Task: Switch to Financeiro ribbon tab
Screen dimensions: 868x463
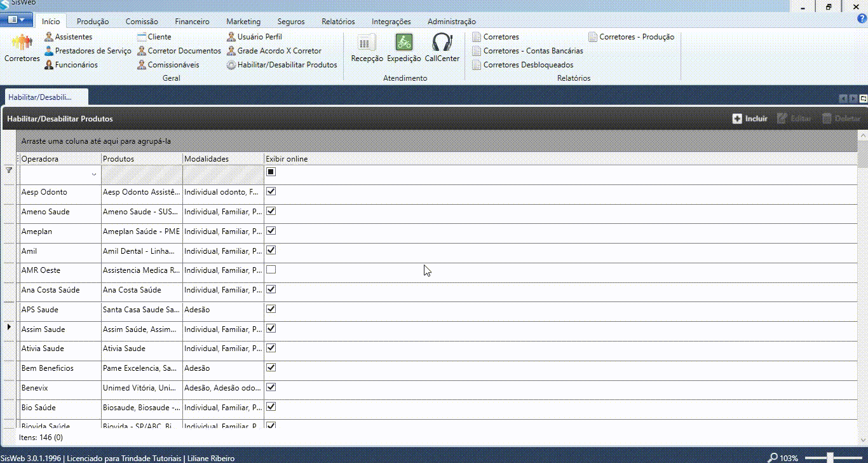Action: [192, 22]
